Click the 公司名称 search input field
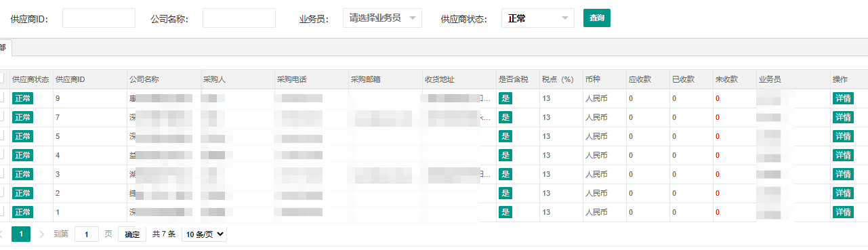The width and height of the screenshot is (868, 250). coord(239,18)
